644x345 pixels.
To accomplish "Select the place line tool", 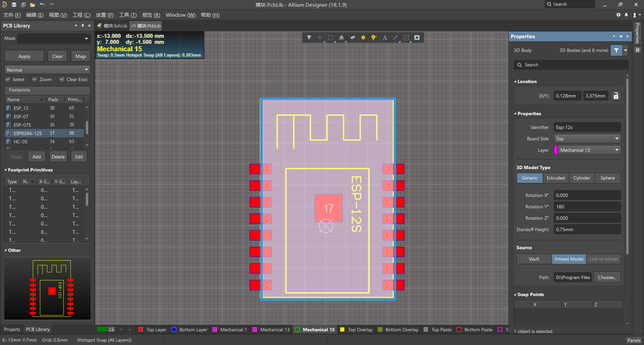I will pos(395,38).
